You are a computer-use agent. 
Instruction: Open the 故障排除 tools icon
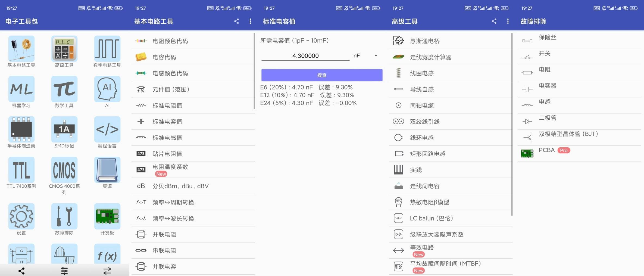[64, 216]
